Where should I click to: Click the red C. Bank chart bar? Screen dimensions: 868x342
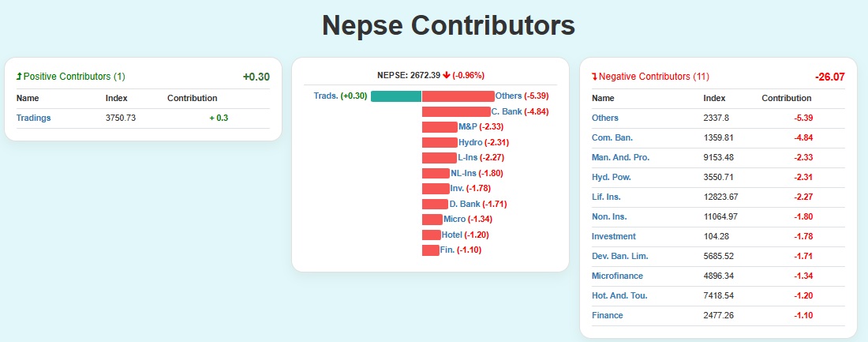coord(456,111)
